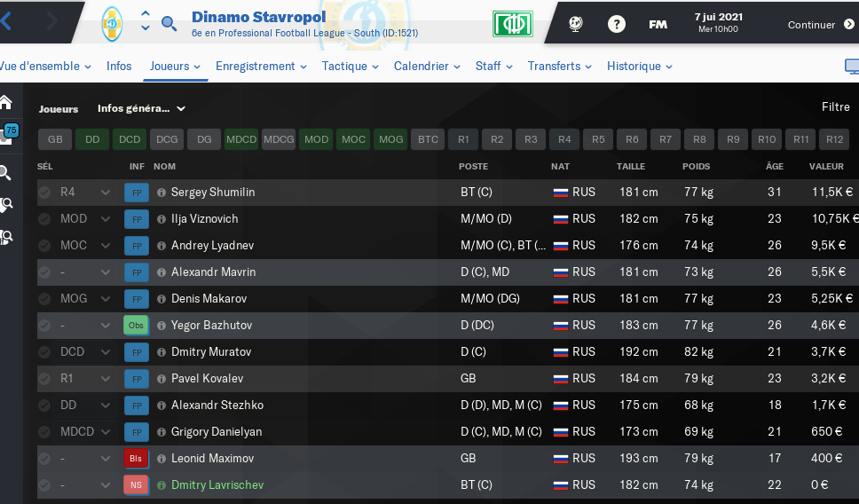The image size is (859, 504).
Task: Open Dmitry Lavrischev player profile
Action: pyautogui.click(x=217, y=484)
